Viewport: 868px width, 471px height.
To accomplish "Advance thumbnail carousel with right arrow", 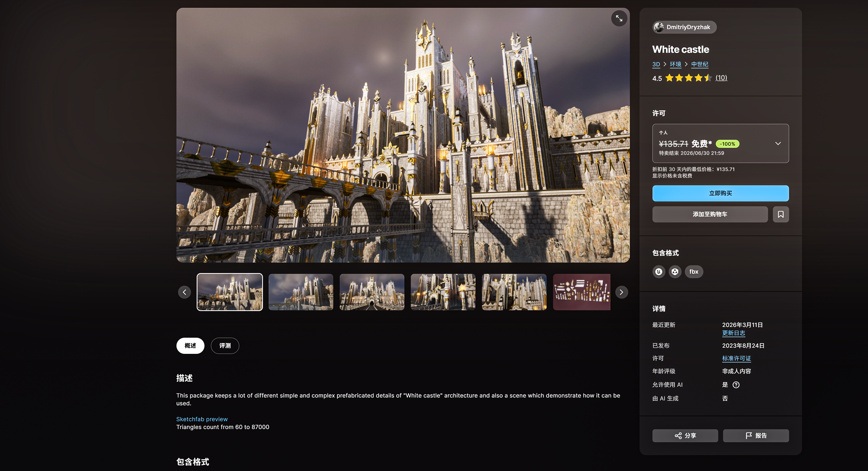I will point(621,292).
